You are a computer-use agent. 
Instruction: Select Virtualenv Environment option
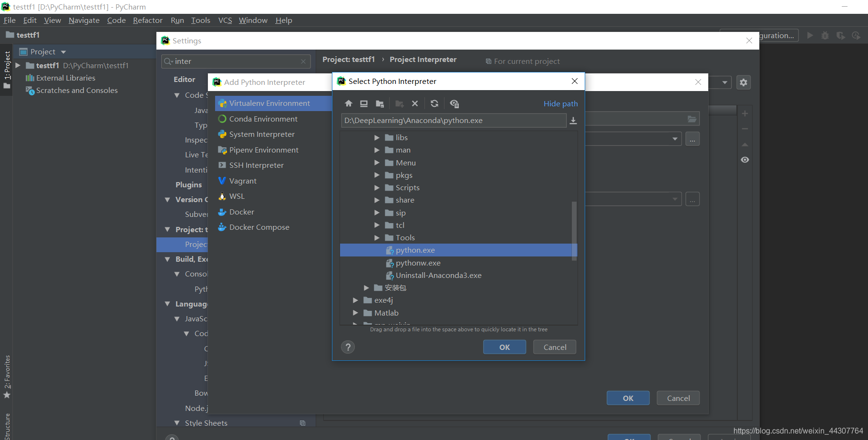coord(274,103)
